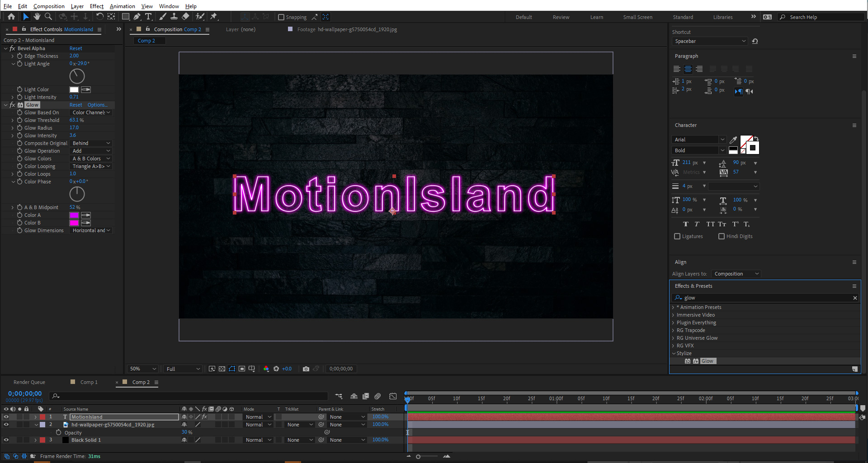The width and height of the screenshot is (868, 463).
Task: Check the Hindi Digits checkbox
Action: point(722,236)
